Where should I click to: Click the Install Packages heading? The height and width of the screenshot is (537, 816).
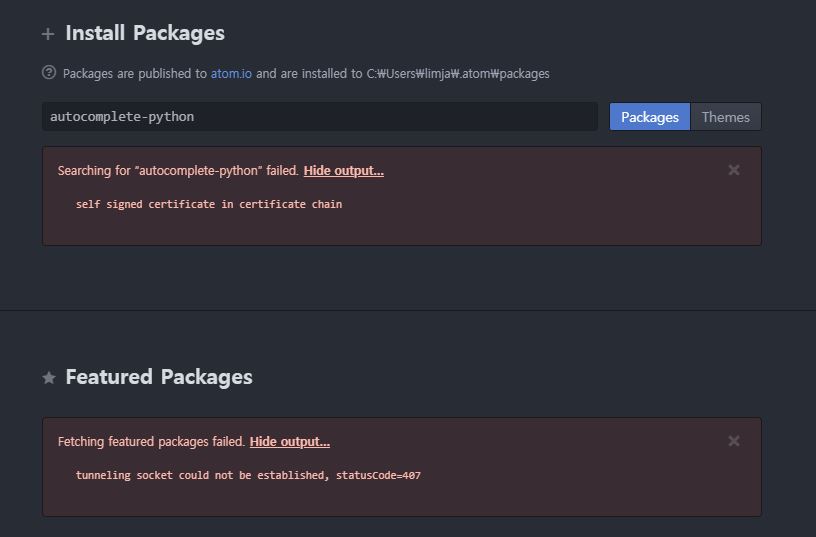pos(145,33)
